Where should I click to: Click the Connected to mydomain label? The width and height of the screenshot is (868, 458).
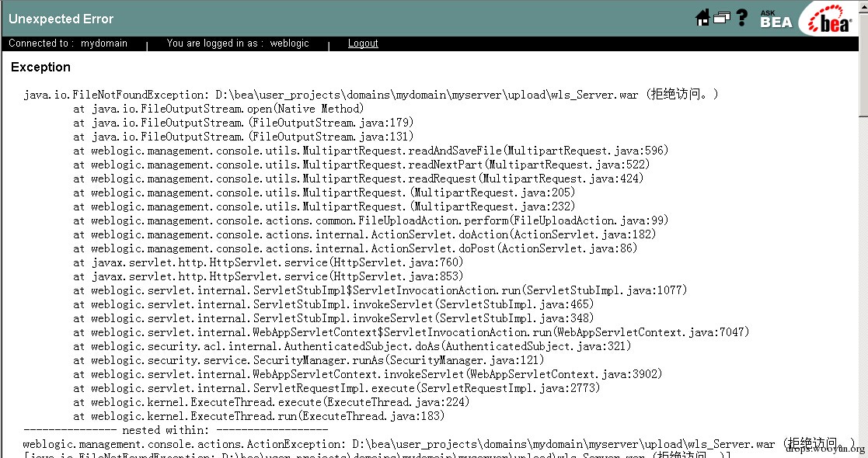[x=68, y=43]
